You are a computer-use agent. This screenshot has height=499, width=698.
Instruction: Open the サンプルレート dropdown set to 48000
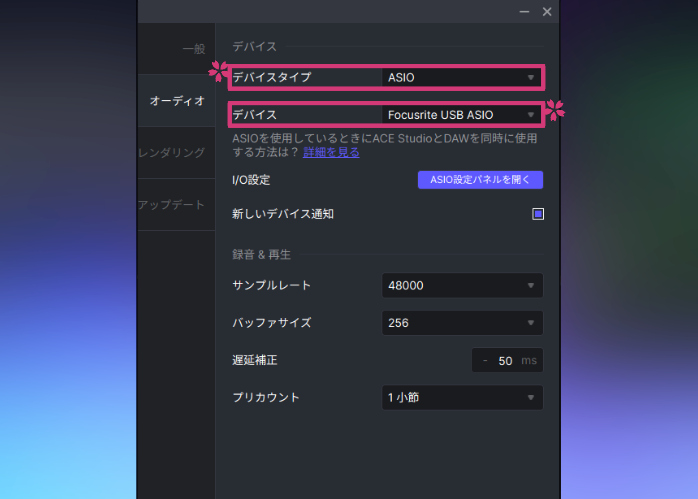[461, 286]
